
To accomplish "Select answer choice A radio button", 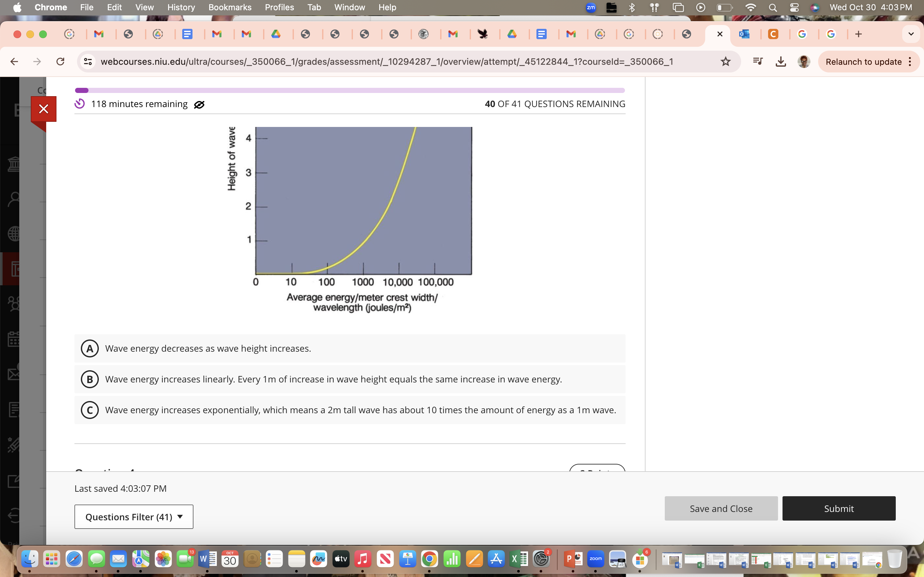I will click(x=90, y=348).
